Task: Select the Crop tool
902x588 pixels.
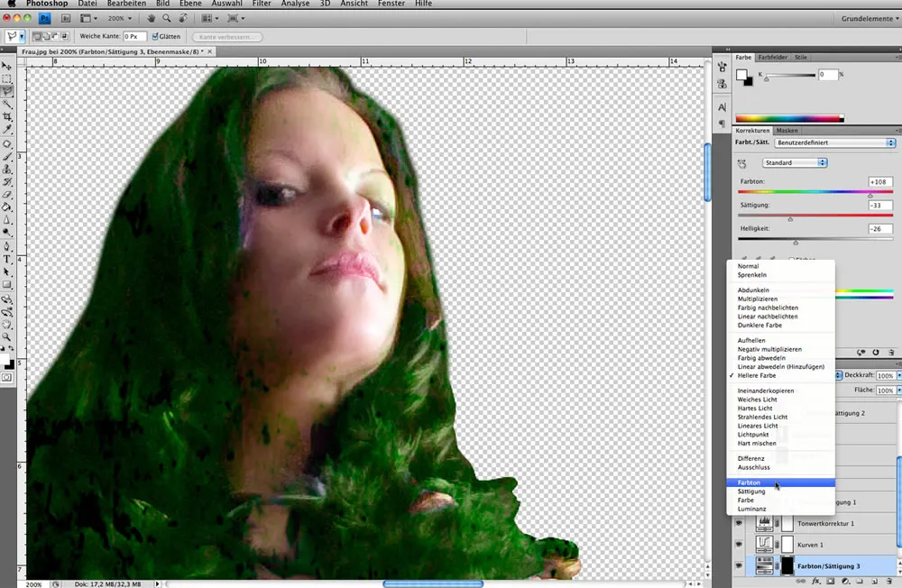Action: point(7,114)
